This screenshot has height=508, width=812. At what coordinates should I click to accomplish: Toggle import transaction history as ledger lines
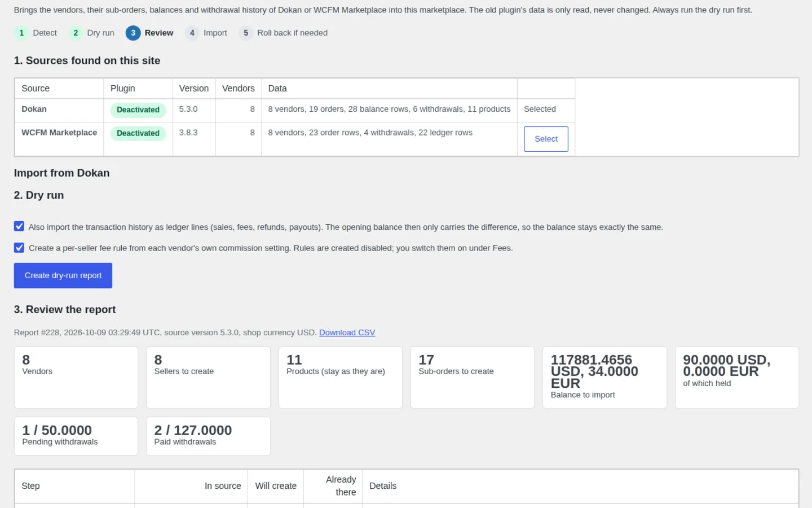(19, 226)
